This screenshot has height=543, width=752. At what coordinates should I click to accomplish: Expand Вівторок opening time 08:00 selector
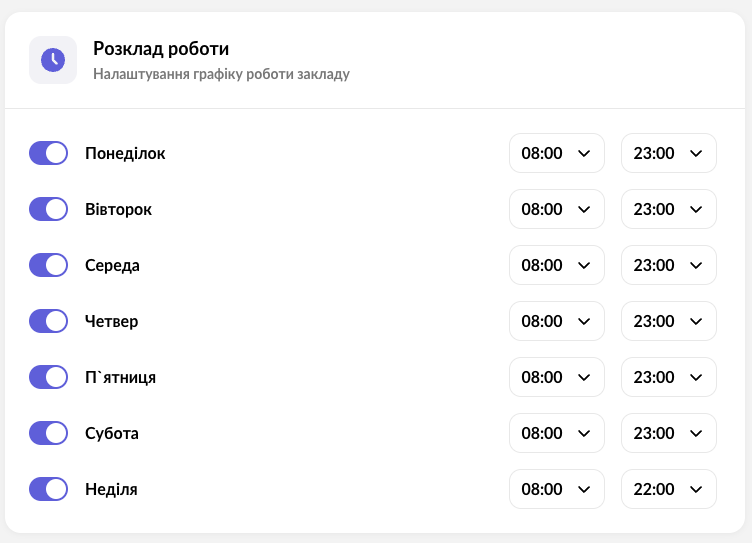556,210
